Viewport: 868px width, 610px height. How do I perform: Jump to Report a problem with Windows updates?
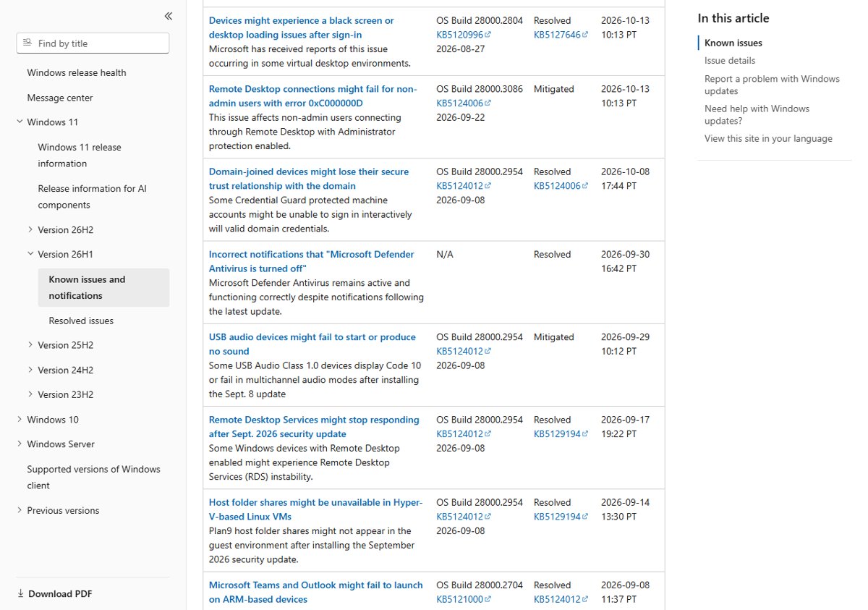click(772, 85)
